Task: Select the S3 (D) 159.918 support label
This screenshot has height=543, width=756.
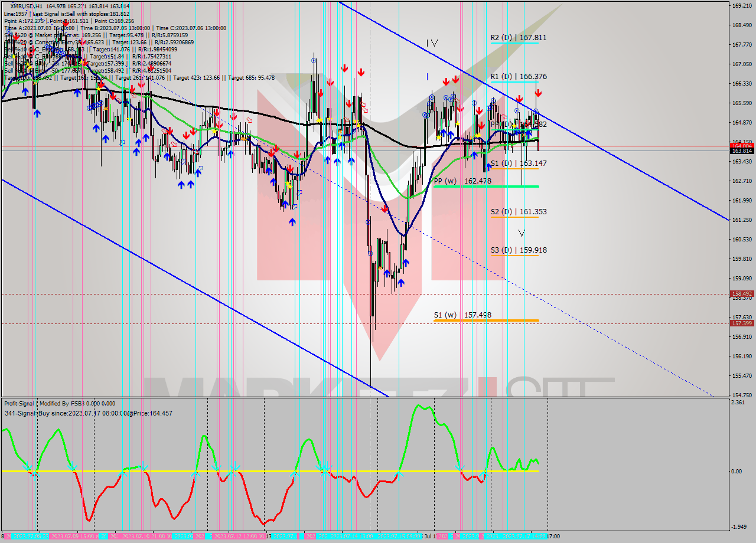Action: (518, 250)
